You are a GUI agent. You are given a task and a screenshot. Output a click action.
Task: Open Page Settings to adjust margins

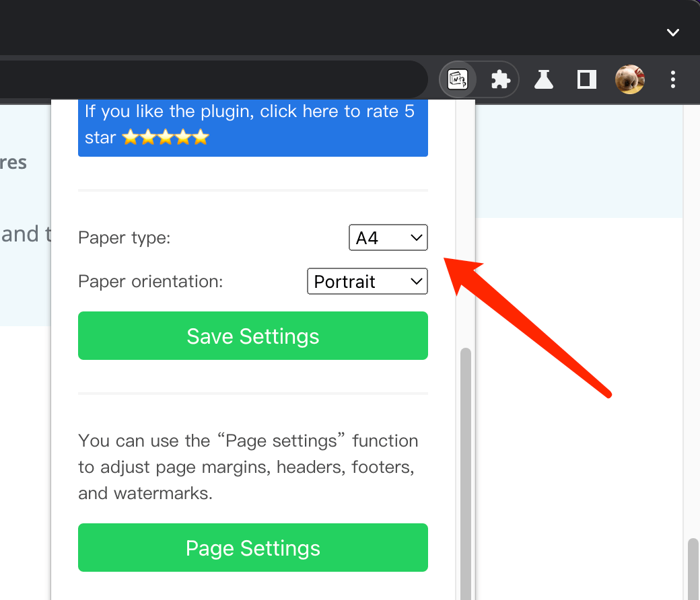[x=252, y=548]
